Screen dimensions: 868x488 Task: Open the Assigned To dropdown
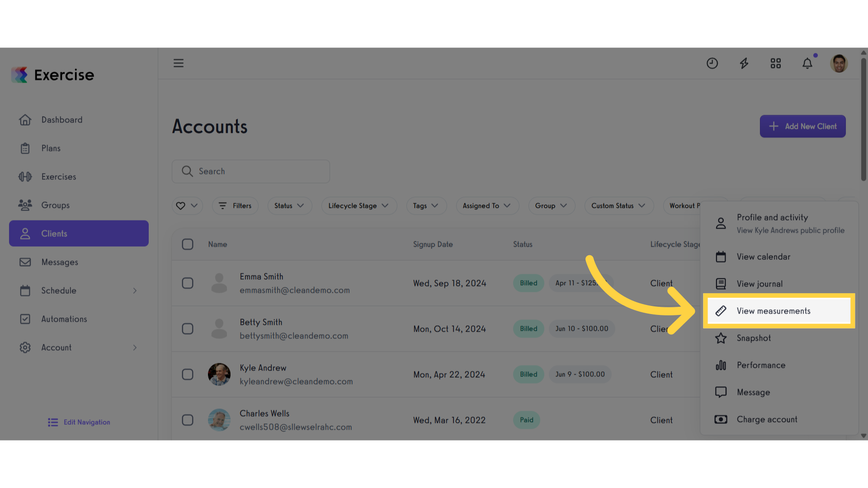(x=487, y=206)
